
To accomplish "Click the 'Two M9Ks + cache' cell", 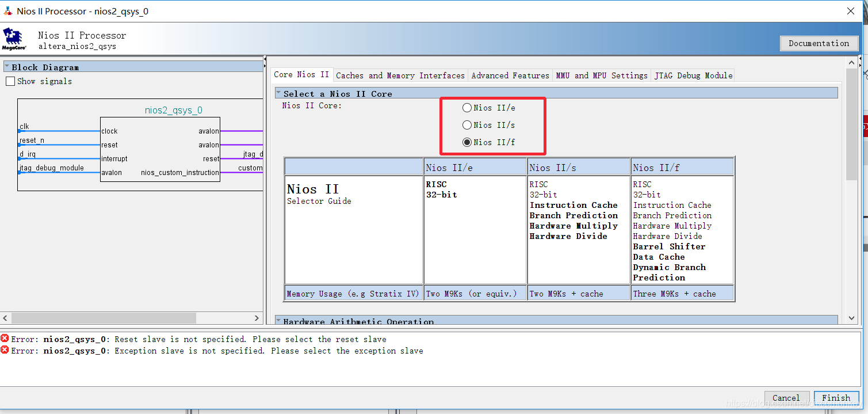I will tap(579, 294).
